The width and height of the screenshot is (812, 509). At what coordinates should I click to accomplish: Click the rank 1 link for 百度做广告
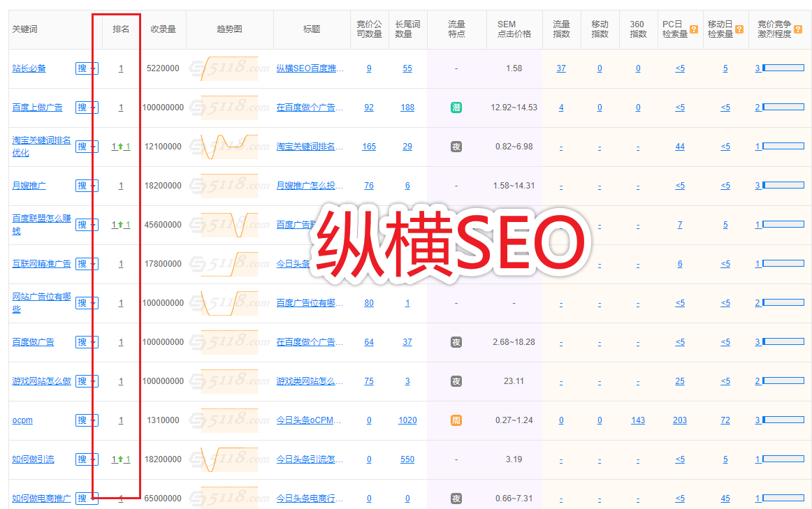(119, 341)
